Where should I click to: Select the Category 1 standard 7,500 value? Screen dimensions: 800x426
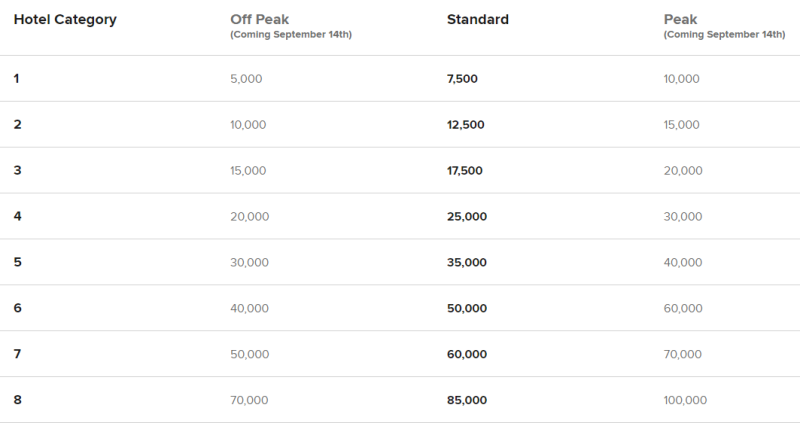point(465,78)
